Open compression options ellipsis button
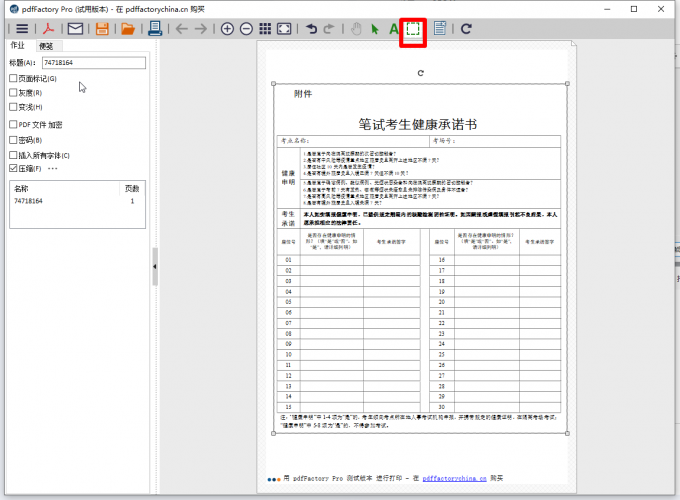The width and height of the screenshot is (680, 500). pos(52,168)
